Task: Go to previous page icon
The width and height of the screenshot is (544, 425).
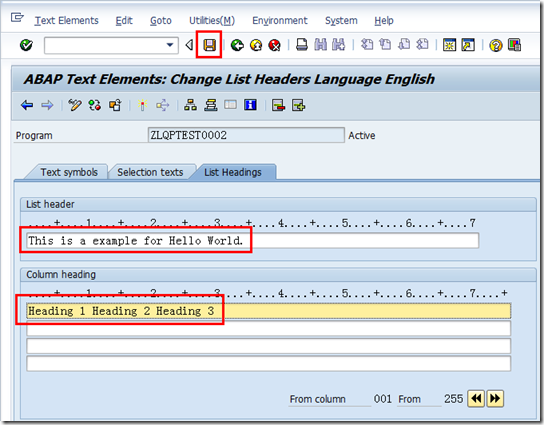Action: click(x=385, y=45)
